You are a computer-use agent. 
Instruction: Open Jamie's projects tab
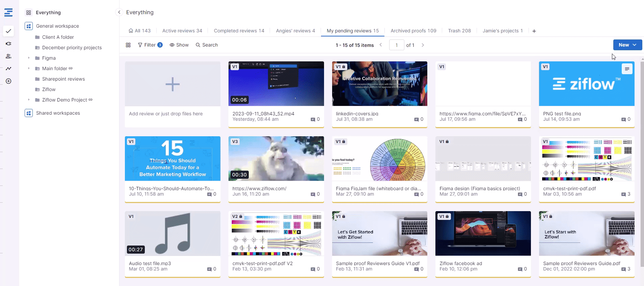503,31
